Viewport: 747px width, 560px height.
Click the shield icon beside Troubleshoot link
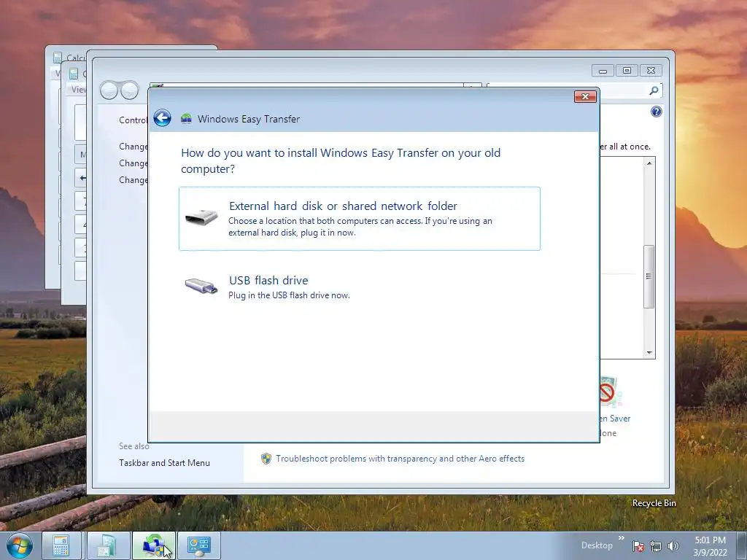(x=266, y=459)
